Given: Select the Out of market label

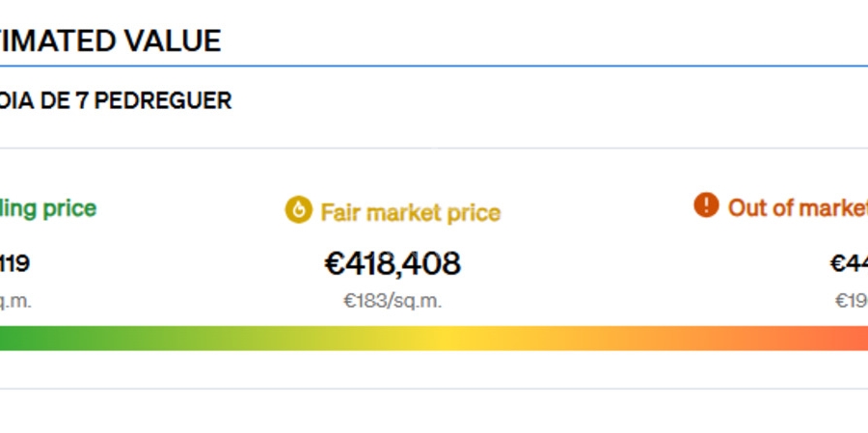Looking at the screenshot, I should coord(797,207).
